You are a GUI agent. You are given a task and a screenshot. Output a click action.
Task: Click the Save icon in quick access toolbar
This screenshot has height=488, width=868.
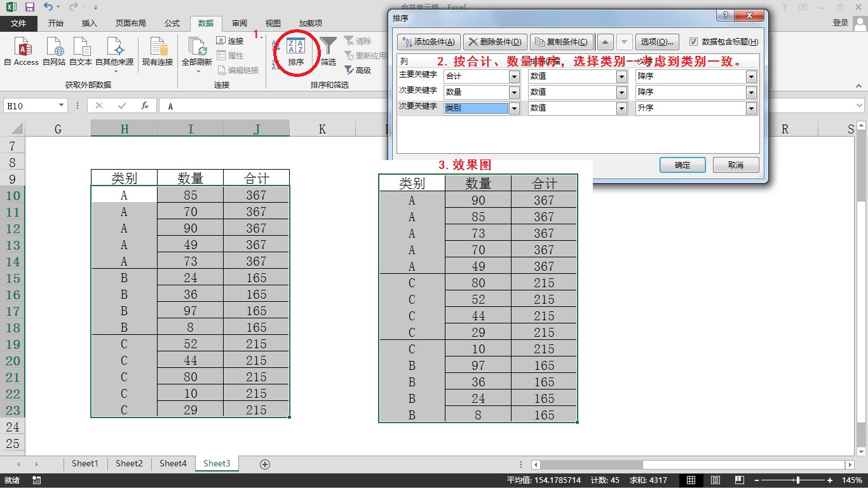point(29,7)
